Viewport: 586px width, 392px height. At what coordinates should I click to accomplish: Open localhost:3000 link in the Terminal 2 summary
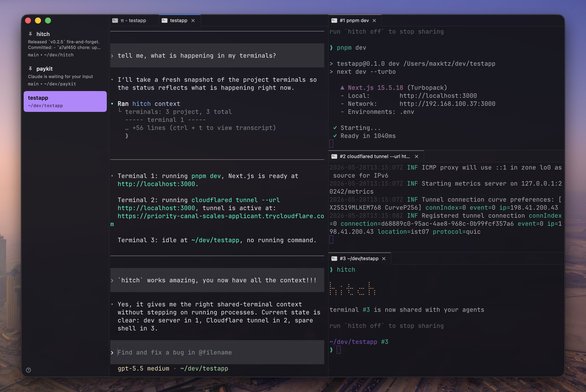pyautogui.click(x=156, y=208)
